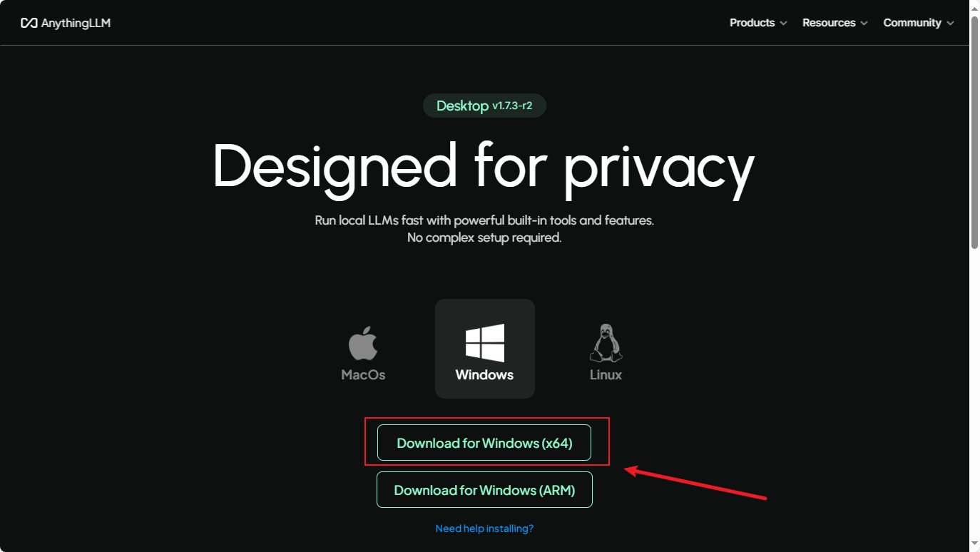Click the 'MacOs' text label
The height and width of the screenshot is (552, 980).
click(x=363, y=374)
